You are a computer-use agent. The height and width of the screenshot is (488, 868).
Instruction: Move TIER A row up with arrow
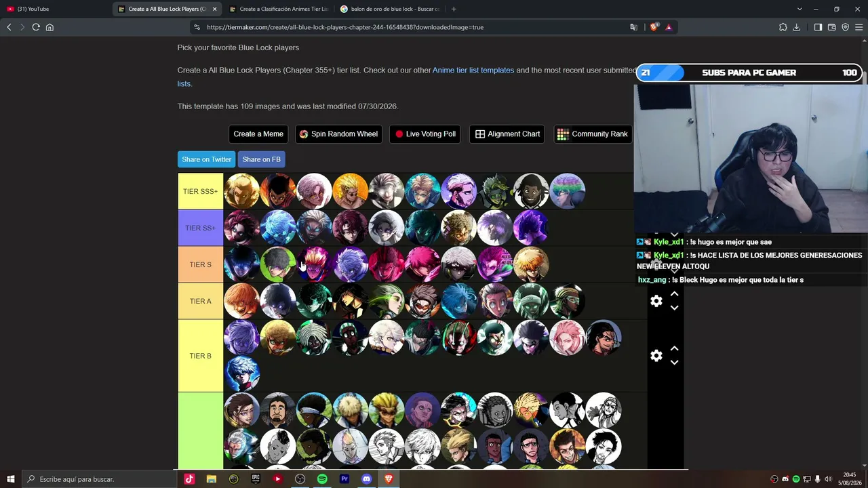coord(674,294)
